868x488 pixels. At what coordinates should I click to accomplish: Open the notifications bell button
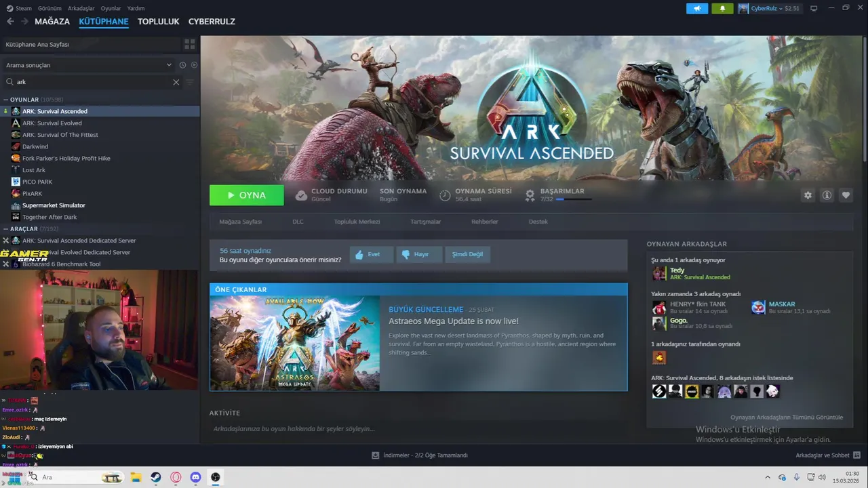pyautogui.click(x=722, y=8)
